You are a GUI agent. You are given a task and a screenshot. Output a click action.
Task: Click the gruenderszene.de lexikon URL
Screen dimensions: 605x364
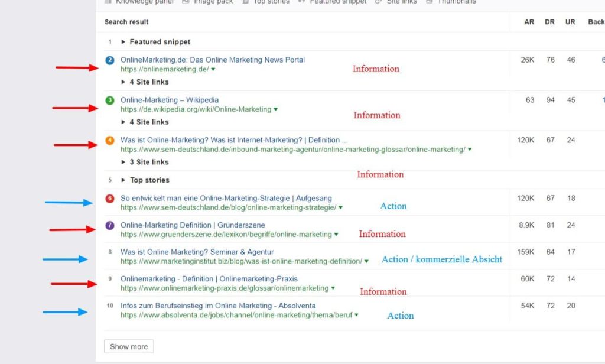pyautogui.click(x=226, y=235)
